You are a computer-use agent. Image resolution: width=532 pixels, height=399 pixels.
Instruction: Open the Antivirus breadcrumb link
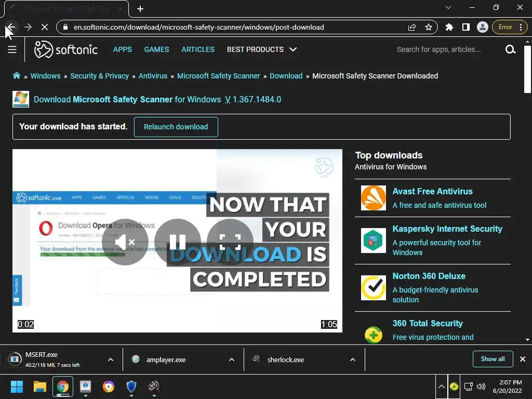(153, 76)
